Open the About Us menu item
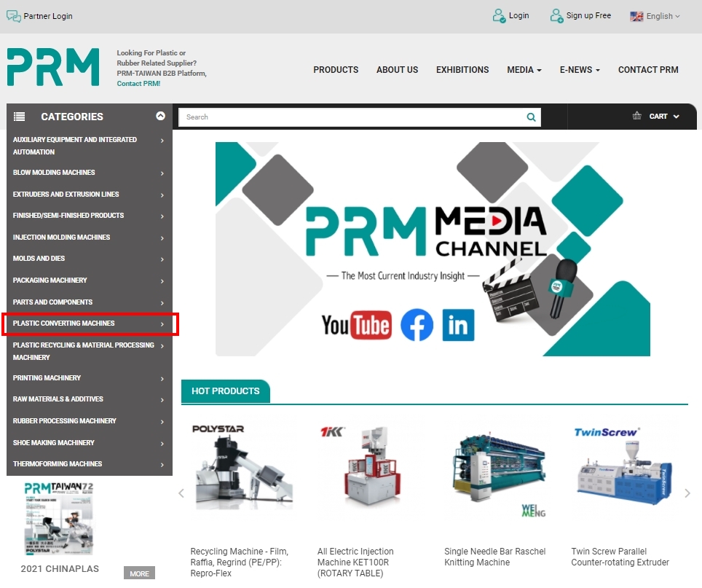The image size is (702, 588). click(x=397, y=70)
